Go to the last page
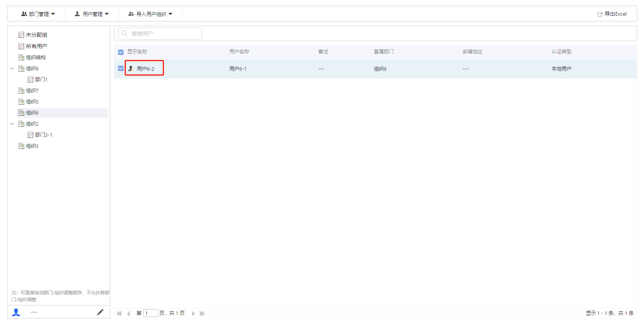The image size is (644, 323). pyautogui.click(x=202, y=313)
